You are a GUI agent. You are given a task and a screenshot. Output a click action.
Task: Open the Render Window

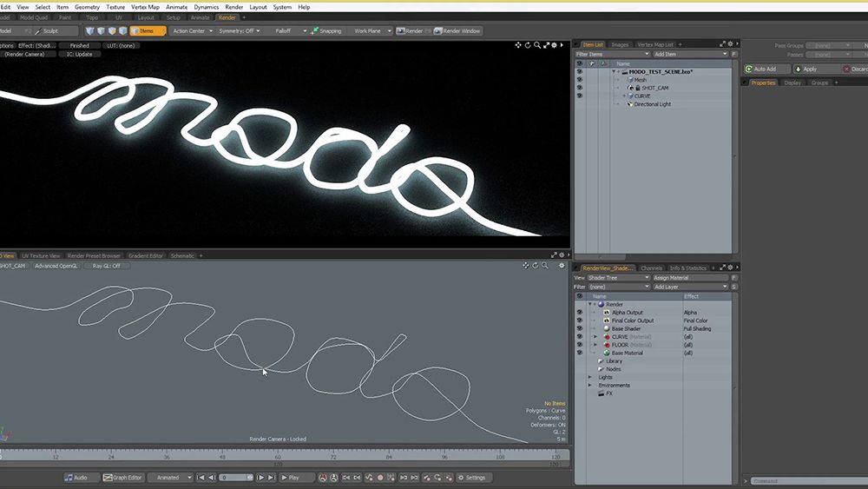pyautogui.click(x=457, y=31)
